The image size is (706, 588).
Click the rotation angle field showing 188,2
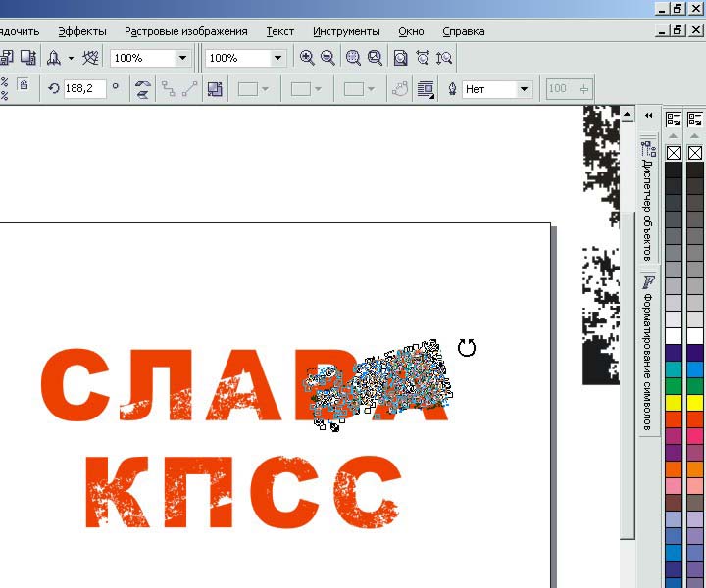pyautogui.click(x=84, y=88)
